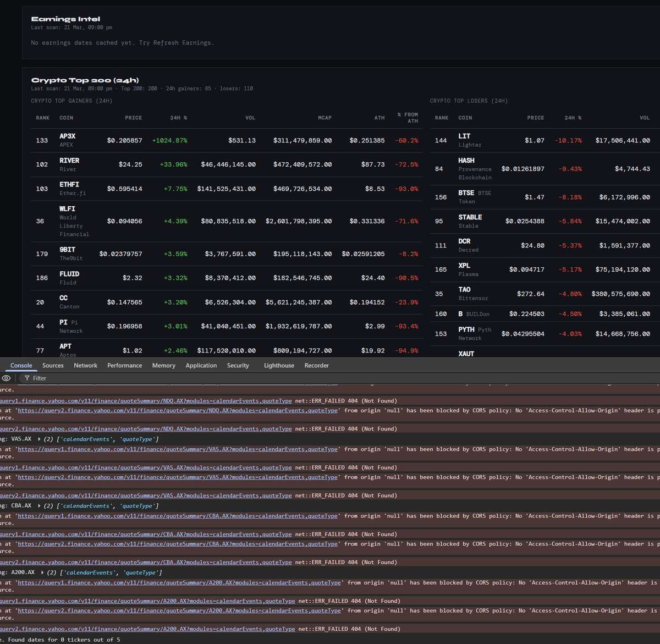This screenshot has height=644, width=660.
Task: Click the ATH column header in gainers table
Action: click(380, 118)
